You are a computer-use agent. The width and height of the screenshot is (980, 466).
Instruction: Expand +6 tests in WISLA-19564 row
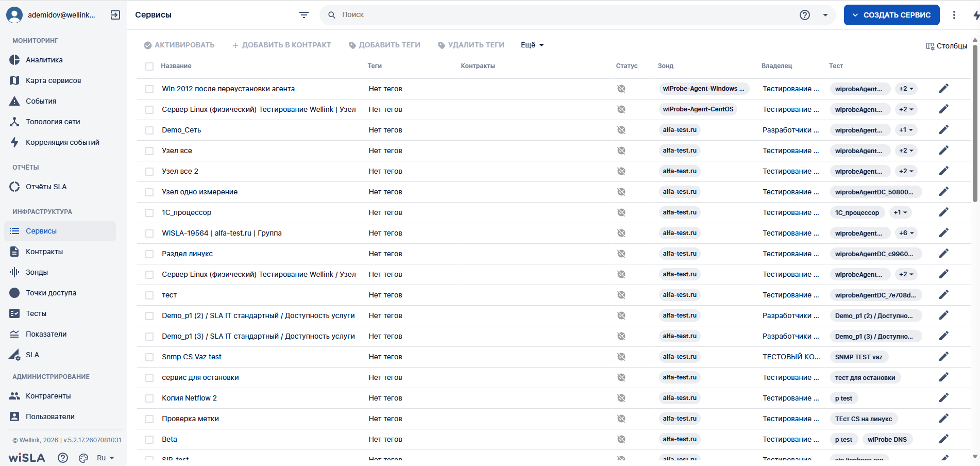tap(906, 233)
